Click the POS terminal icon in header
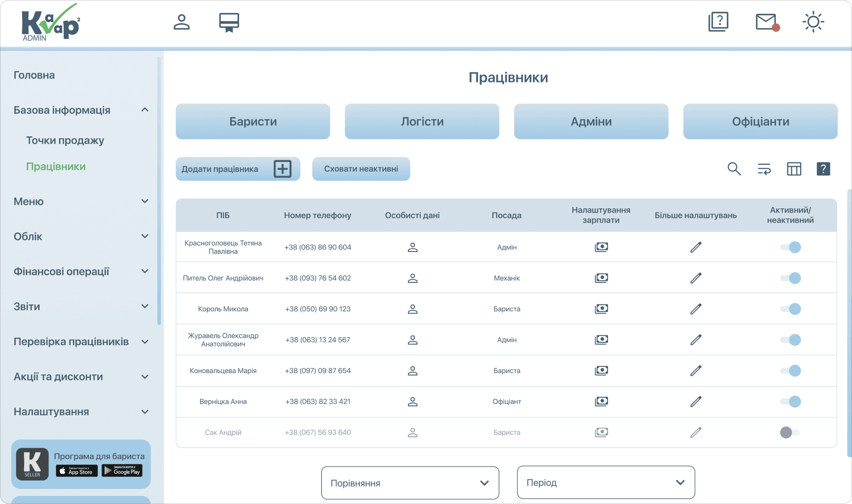 pyautogui.click(x=229, y=22)
